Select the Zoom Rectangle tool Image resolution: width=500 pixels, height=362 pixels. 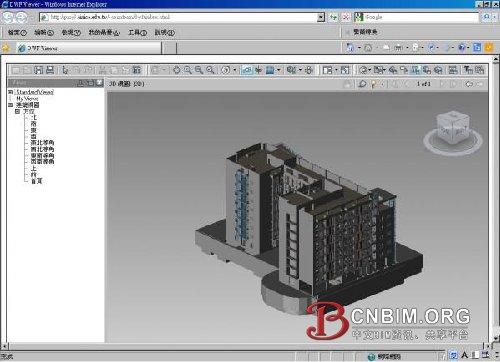199,70
